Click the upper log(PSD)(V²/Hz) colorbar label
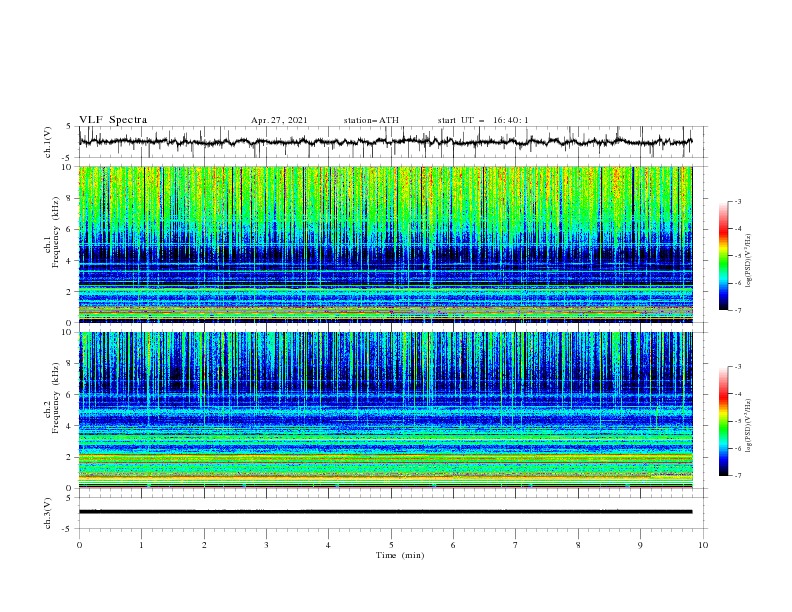Viewport: 792px width, 612px height. tap(748, 261)
